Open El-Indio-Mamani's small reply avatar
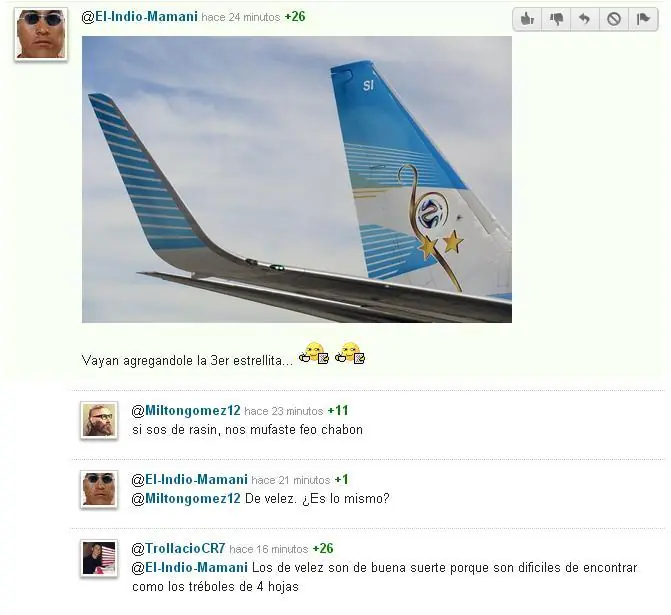The height and width of the screenshot is (615, 671). point(99,489)
